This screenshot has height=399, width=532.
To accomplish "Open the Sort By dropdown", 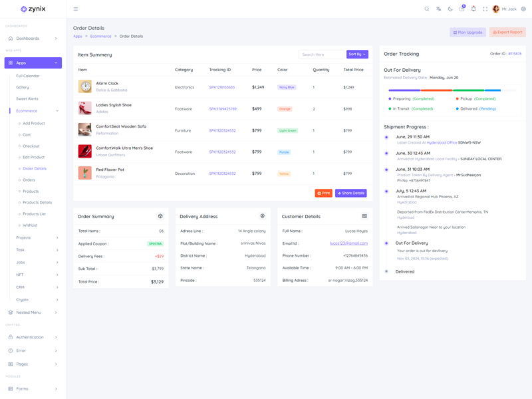I will 356,55.
